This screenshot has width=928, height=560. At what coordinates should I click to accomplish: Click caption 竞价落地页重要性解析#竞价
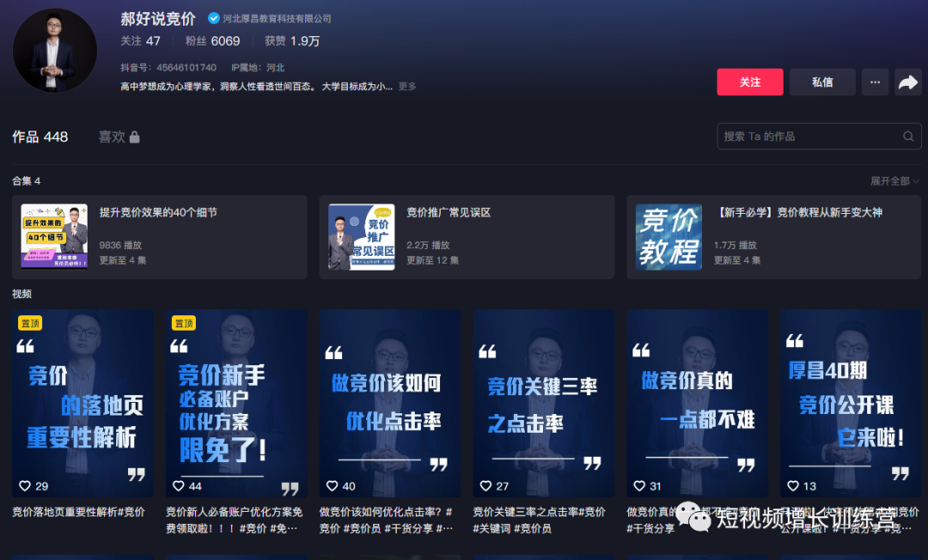[x=79, y=512]
